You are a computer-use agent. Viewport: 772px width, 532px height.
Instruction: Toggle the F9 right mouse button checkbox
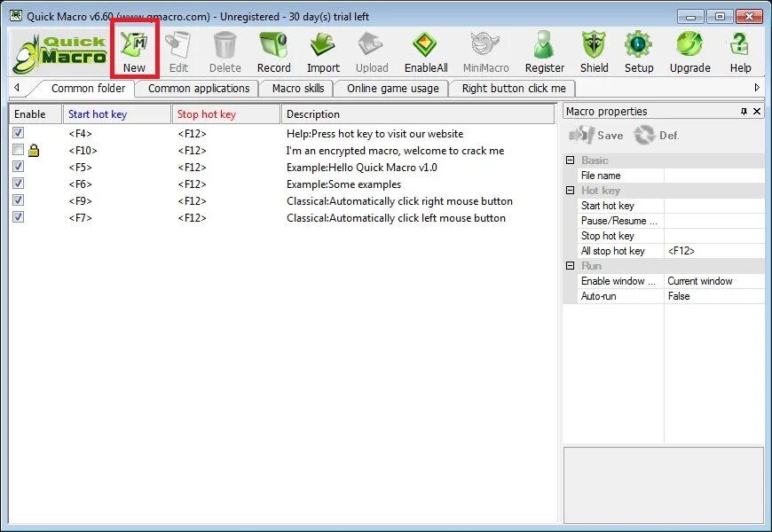(x=19, y=199)
